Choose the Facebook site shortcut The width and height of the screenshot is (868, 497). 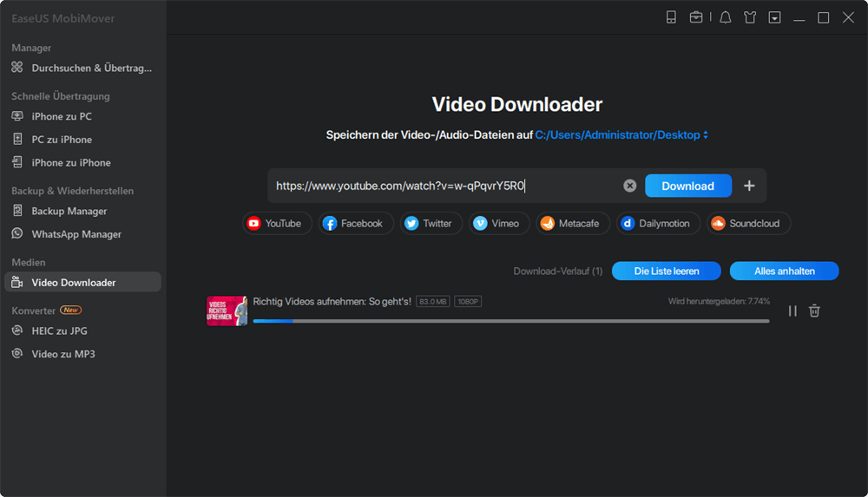tap(355, 224)
